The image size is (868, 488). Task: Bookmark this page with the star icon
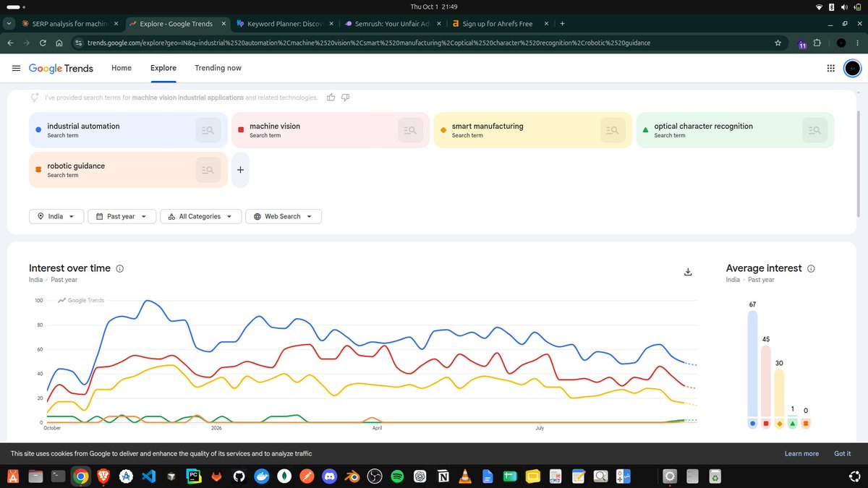(x=778, y=43)
